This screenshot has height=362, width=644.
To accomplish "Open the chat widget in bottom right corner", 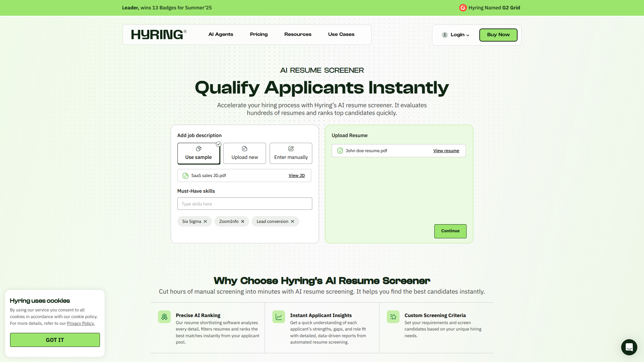I will pyautogui.click(x=629, y=347).
